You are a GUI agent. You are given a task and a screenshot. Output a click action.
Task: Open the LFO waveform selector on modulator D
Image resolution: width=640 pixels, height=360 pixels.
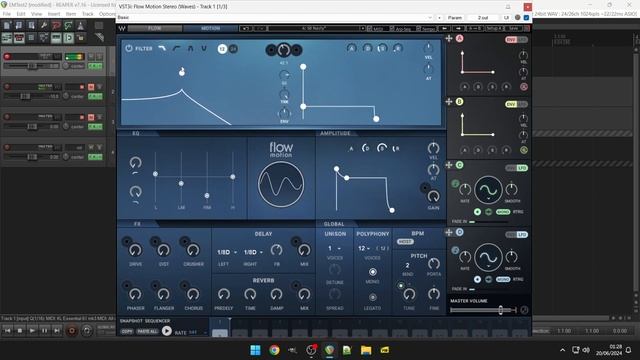pos(488,257)
